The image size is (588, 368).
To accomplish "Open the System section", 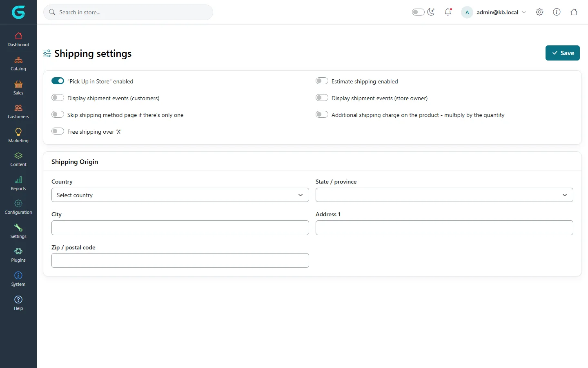I will pyautogui.click(x=18, y=279).
